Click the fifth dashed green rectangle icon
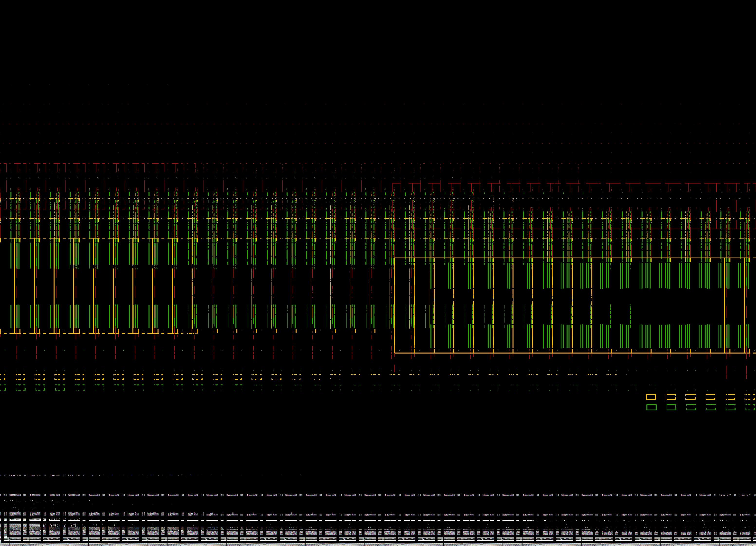Screen dimensions: 756x546 730,407
